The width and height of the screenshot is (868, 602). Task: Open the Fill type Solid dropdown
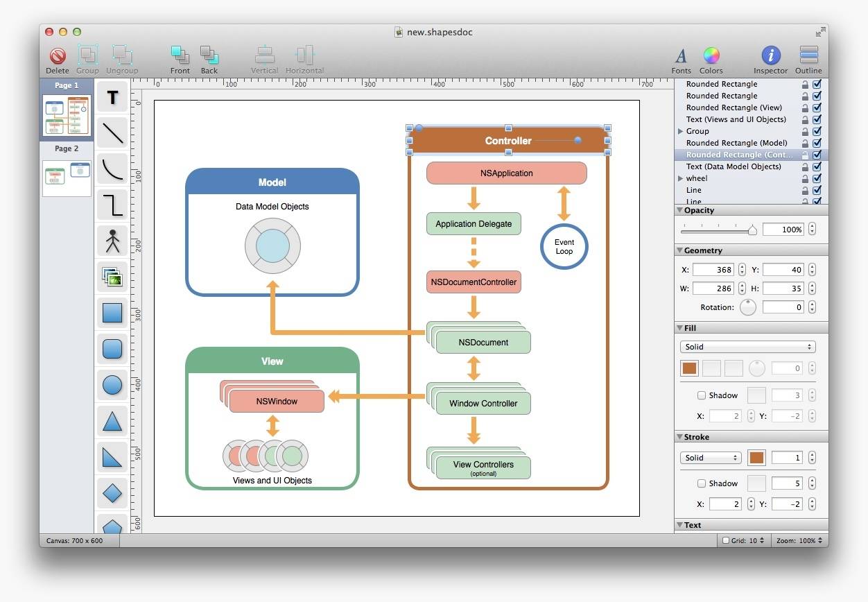(x=747, y=347)
